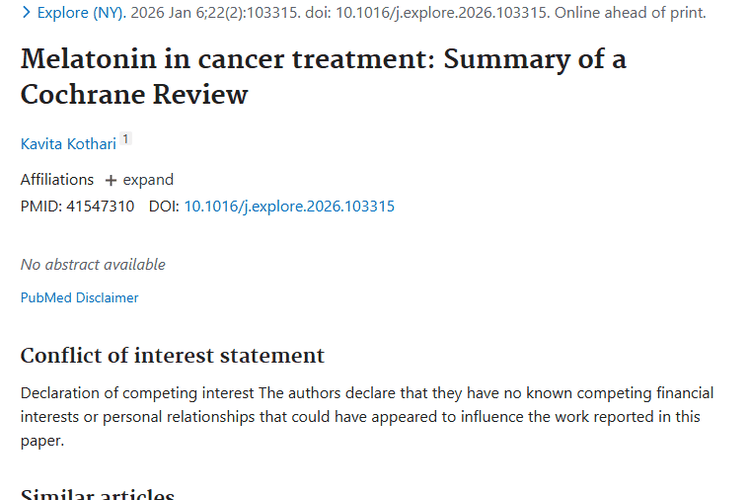Click the article title heading

[323, 77]
